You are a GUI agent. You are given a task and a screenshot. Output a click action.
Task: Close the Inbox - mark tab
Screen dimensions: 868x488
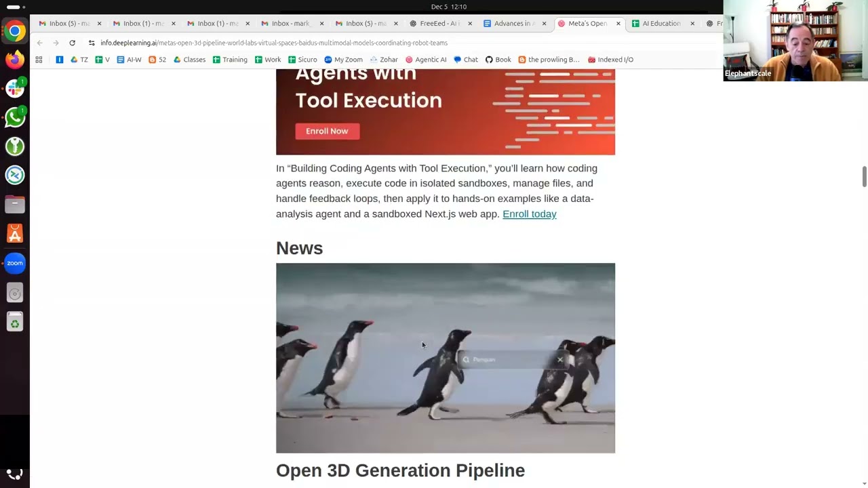tap(321, 23)
